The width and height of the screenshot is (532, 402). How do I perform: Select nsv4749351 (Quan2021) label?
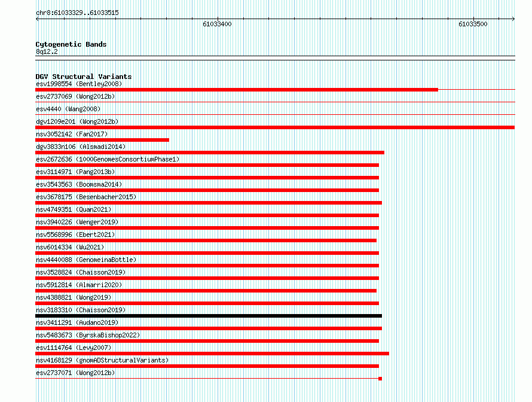coord(74,209)
